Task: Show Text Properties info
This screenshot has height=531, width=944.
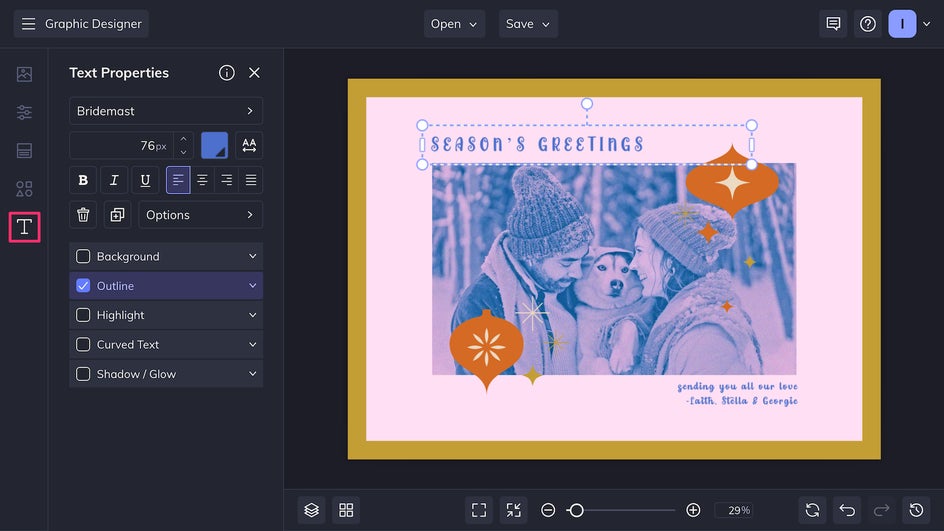Action: pos(226,73)
